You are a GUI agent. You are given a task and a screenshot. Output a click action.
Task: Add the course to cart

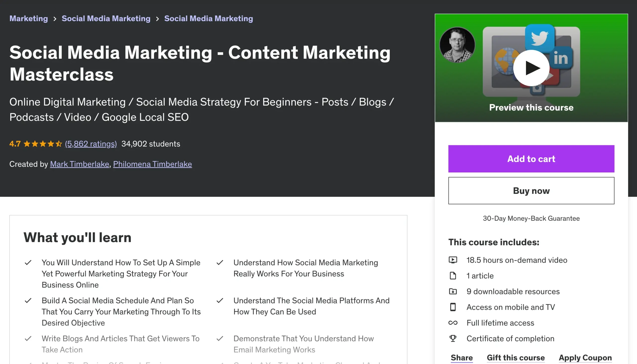pyautogui.click(x=531, y=159)
